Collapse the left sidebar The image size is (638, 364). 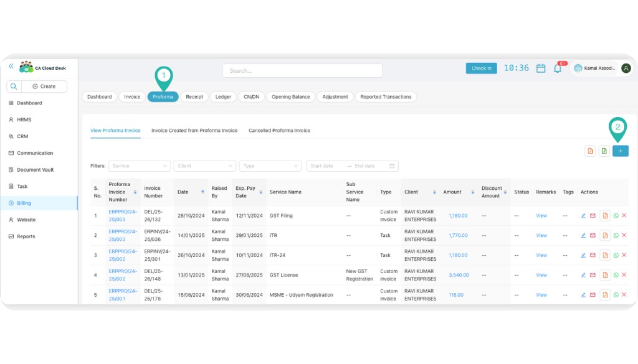tap(10, 66)
